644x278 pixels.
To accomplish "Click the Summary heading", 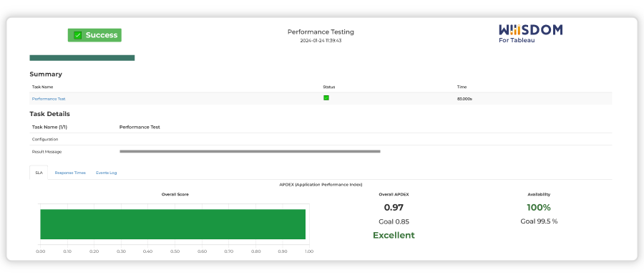I will (x=46, y=75).
